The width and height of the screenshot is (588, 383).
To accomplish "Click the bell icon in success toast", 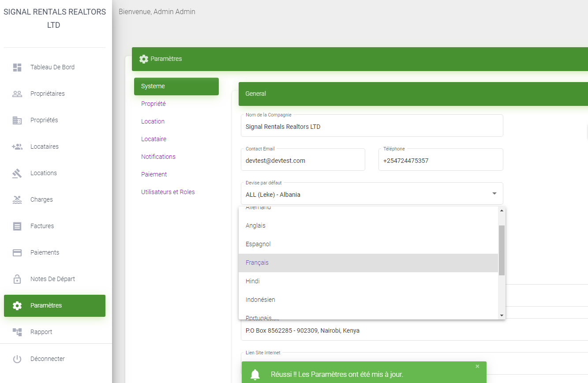I will pyautogui.click(x=255, y=374).
